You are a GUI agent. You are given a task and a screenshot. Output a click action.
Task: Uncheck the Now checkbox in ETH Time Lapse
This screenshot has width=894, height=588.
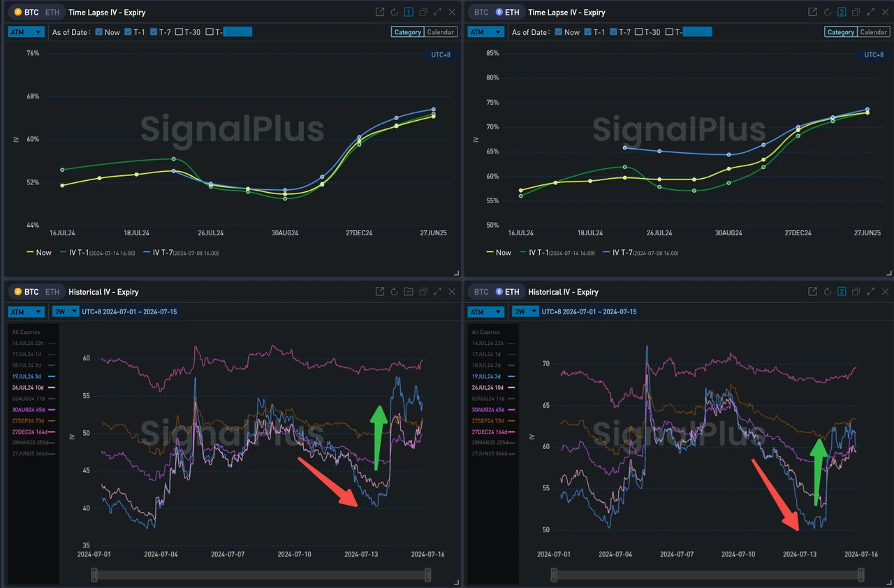click(559, 31)
